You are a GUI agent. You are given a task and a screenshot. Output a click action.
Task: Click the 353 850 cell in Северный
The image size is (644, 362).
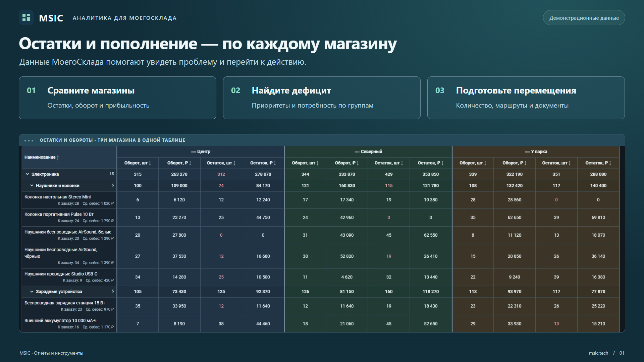click(431, 174)
